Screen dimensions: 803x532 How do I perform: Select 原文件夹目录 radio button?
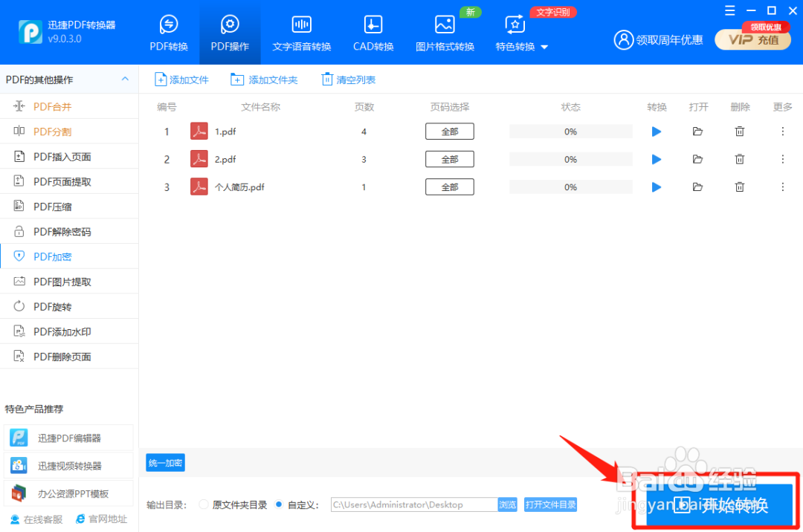click(204, 505)
